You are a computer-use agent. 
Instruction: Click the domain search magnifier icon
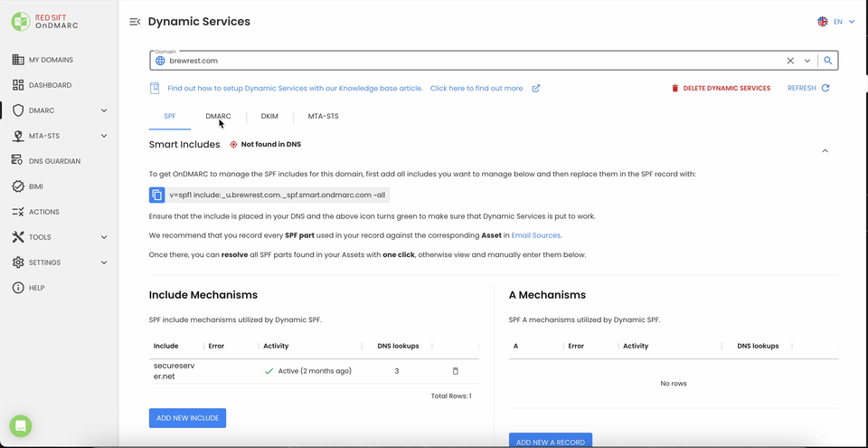[x=827, y=61]
